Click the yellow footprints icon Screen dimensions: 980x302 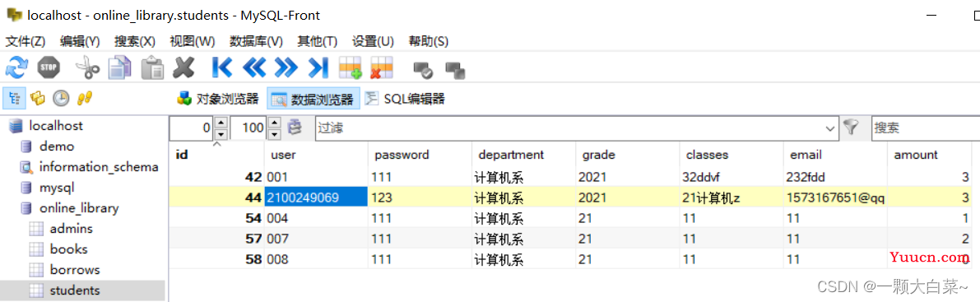click(85, 98)
